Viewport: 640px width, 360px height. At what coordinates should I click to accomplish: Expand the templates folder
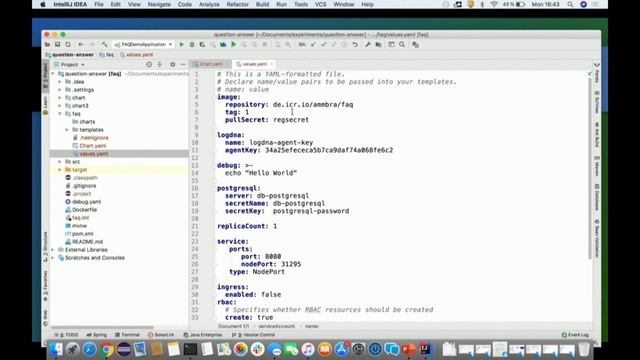point(67,130)
